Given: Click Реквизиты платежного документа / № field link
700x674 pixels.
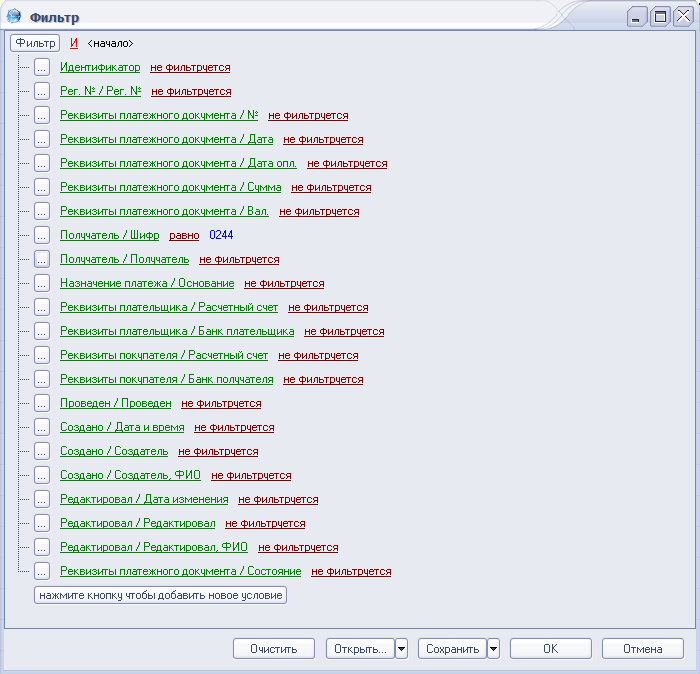Looking at the screenshot, I should point(159,116).
